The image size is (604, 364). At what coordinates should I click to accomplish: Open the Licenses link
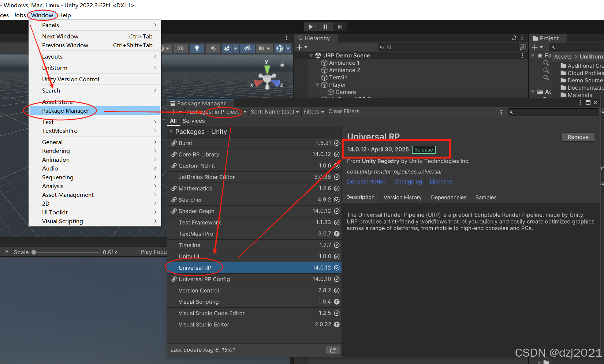[x=441, y=182]
